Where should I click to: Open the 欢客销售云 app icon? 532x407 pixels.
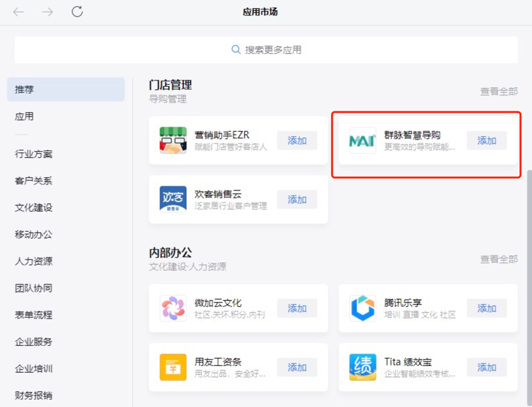coord(173,199)
